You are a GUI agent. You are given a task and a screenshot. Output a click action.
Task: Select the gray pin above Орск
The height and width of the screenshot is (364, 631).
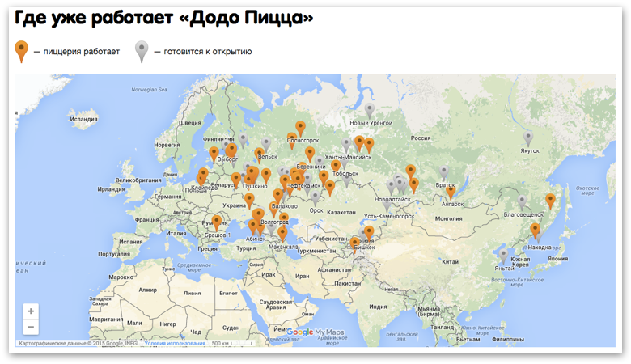(315, 198)
